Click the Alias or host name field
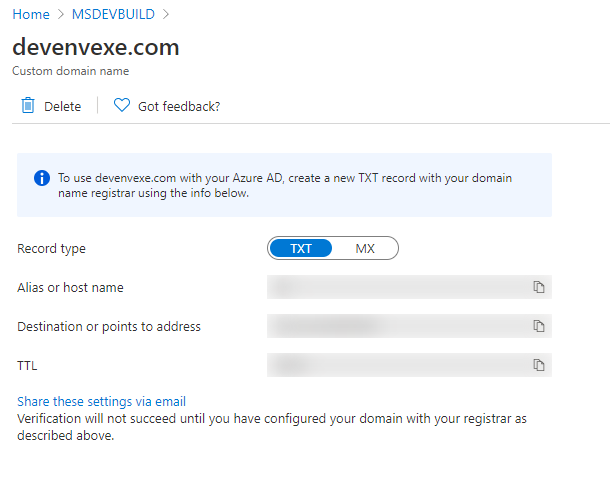The height and width of the screenshot is (485, 610). [x=396, y=288]
